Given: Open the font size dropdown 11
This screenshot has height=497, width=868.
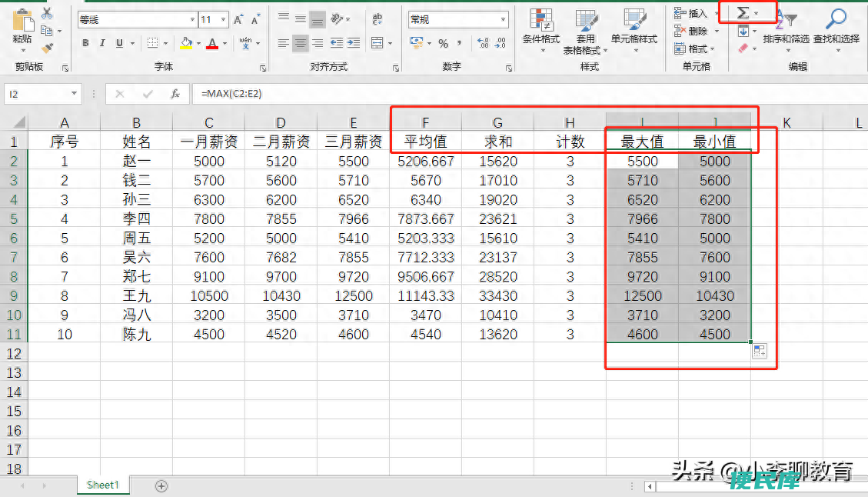Looking at the screenshot, I should 223,19.
